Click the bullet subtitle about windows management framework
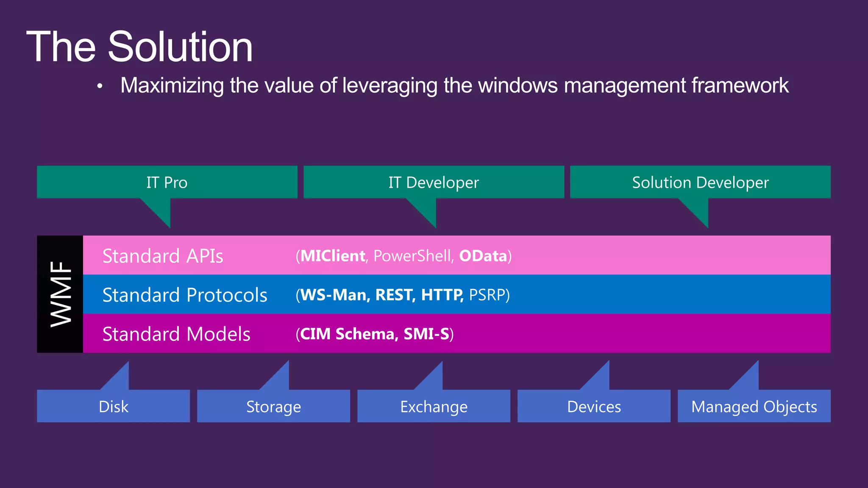Screen dimensions: 868x488 pyautogui.click(x=454, y=86)
